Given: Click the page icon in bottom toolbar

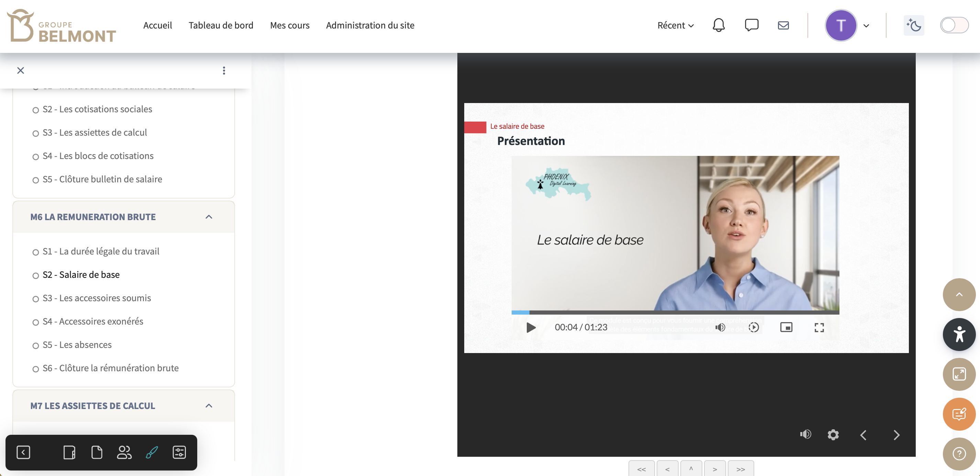Looking at the screenshot, I should coord(97,452).
